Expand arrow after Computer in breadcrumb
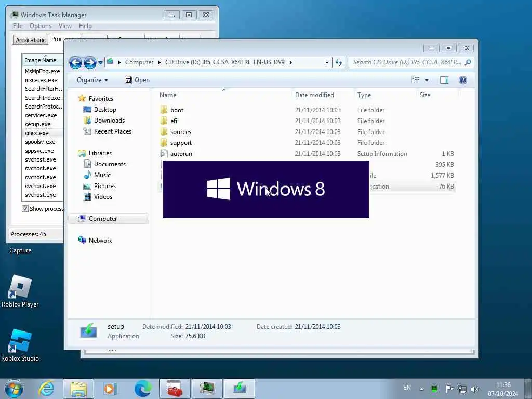This screenshot has width=532, height=399. (159, 62)
